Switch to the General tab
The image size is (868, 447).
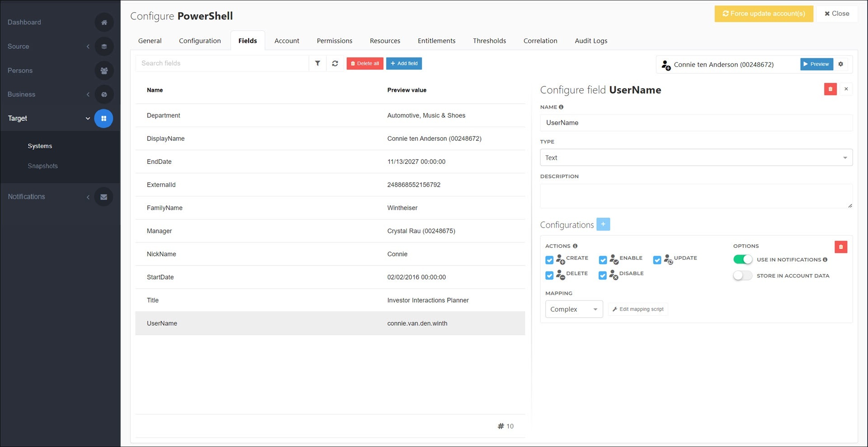(x=150, y=41)
